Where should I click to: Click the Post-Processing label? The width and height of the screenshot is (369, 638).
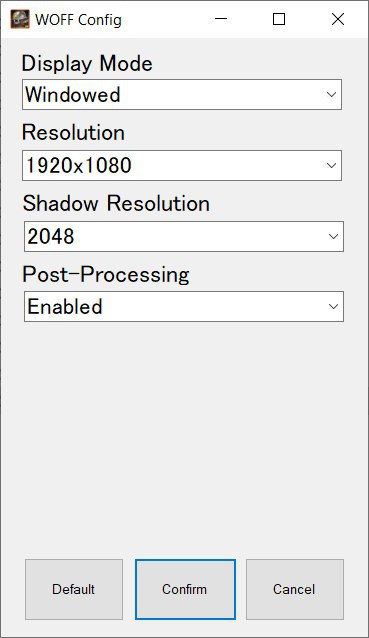106,275
